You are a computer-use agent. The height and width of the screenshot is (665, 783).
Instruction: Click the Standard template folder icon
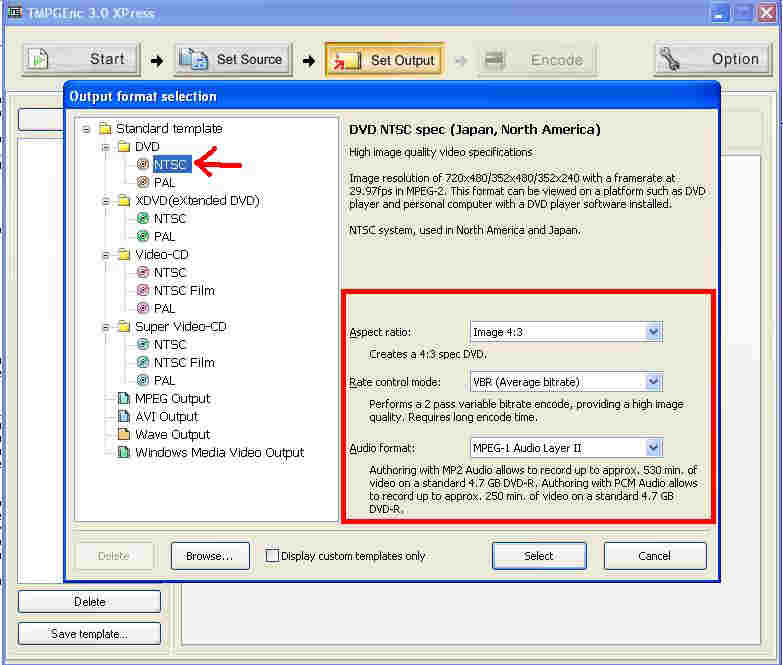(105, 129)
